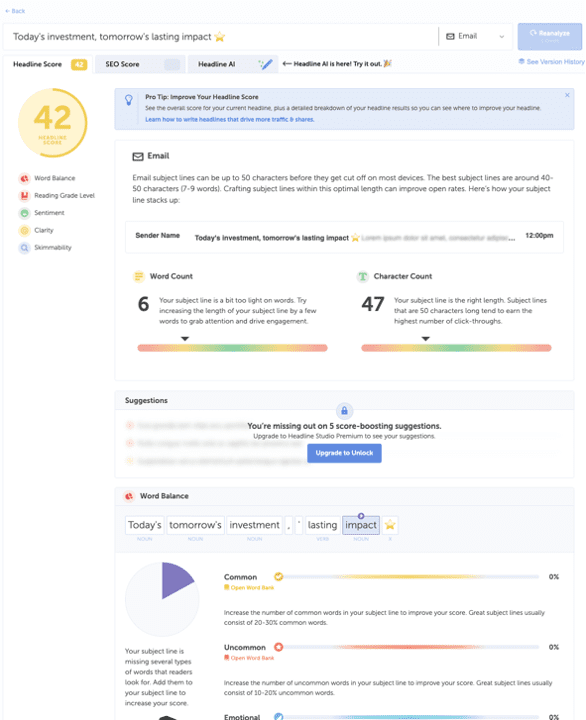
Task: Jump to Sentiment section icon
Action: pyautogui.click(x=24, y=213)
